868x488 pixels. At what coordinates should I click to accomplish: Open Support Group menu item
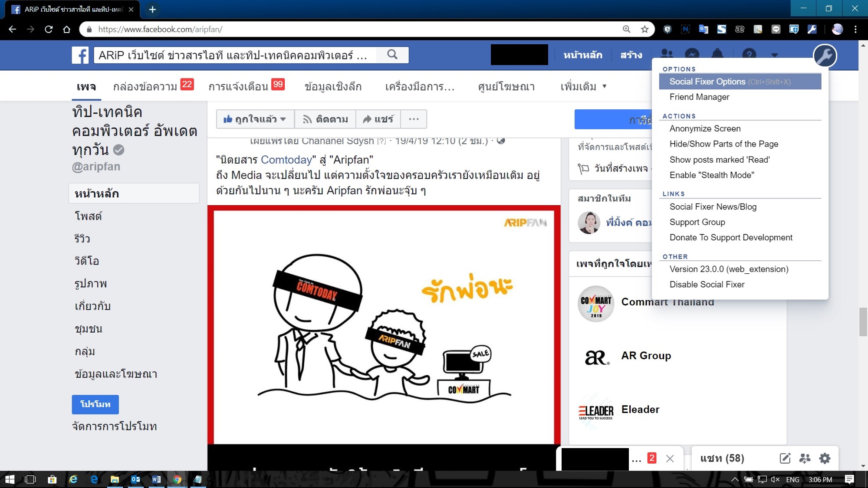pyautogui.click(x=697, y=222)
